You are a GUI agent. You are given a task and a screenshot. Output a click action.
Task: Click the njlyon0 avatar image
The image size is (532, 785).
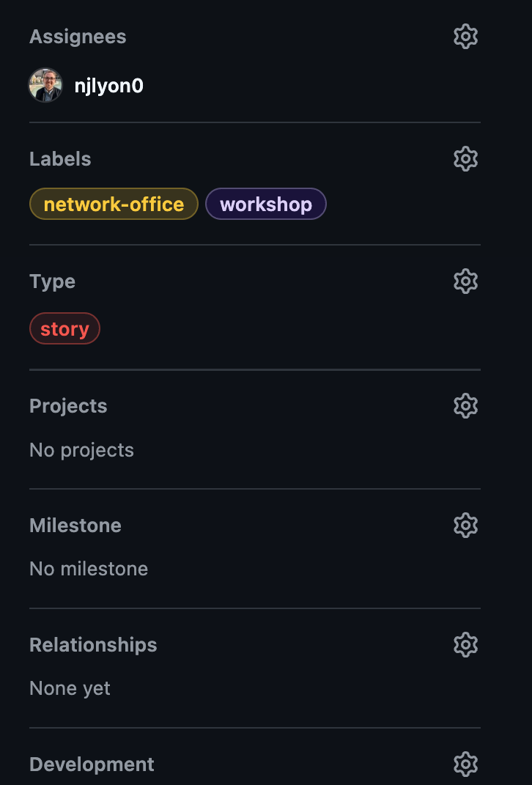tap(45, 86)
